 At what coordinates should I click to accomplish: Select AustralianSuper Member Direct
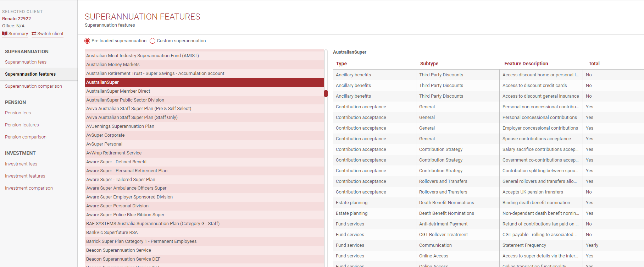204,91
